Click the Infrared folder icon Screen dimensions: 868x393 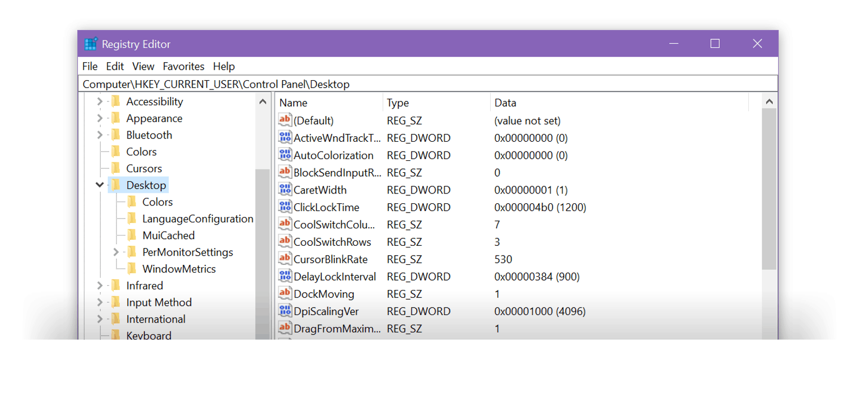116,286
